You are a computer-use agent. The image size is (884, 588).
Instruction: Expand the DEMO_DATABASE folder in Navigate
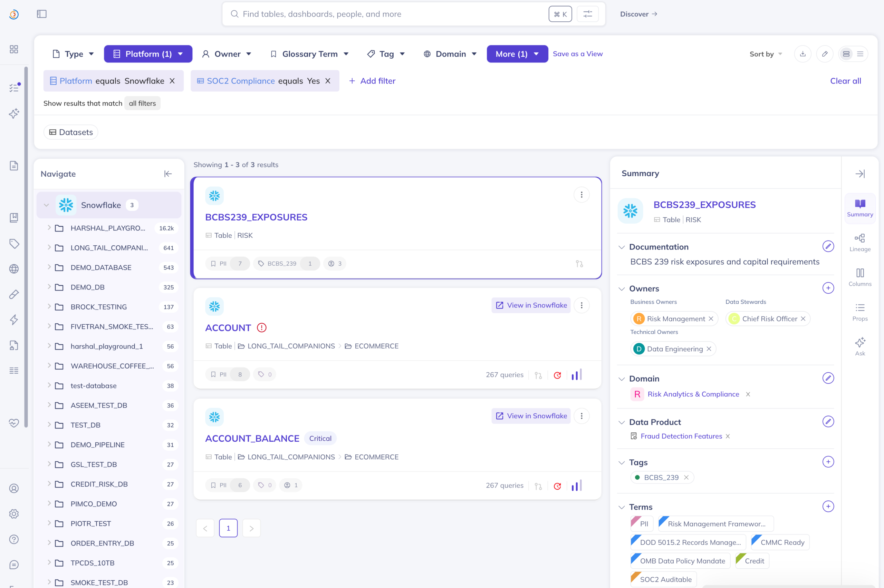(x=49, y=267)
